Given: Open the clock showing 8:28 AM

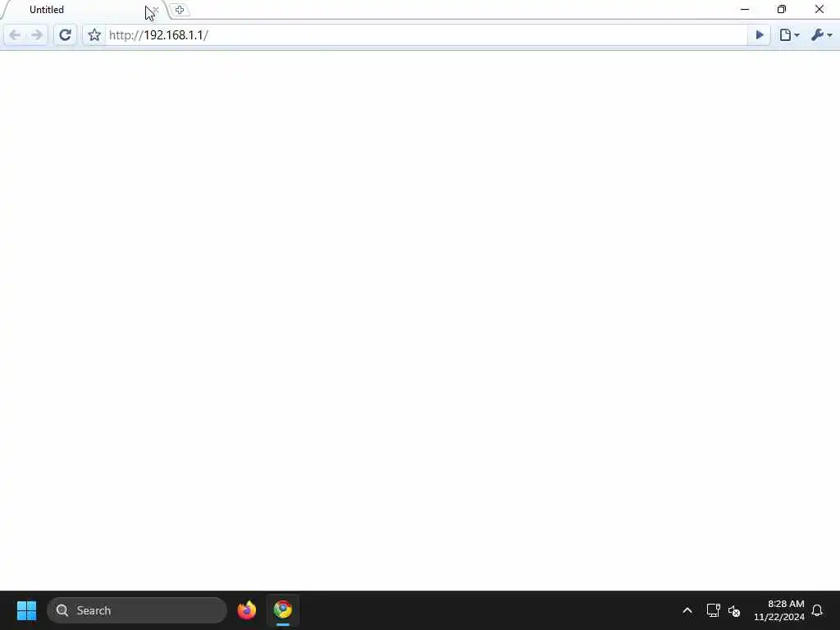Looking at the screenshot, I should click(779, 610).
